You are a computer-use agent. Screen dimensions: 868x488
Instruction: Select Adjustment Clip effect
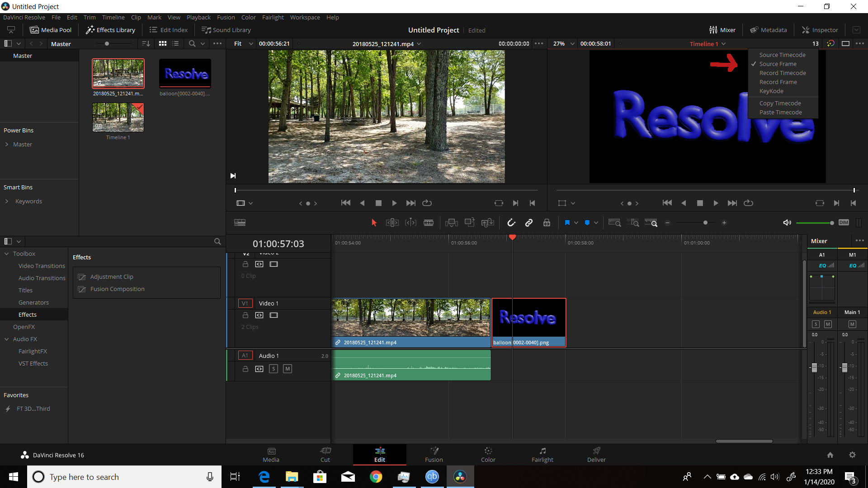click(x=111, y=277)
